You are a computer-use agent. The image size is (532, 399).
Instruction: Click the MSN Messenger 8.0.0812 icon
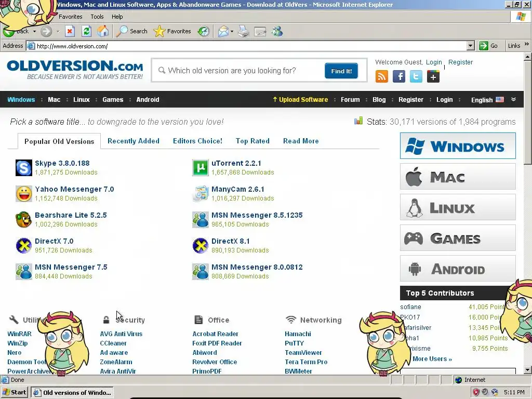tap(201, 272)
